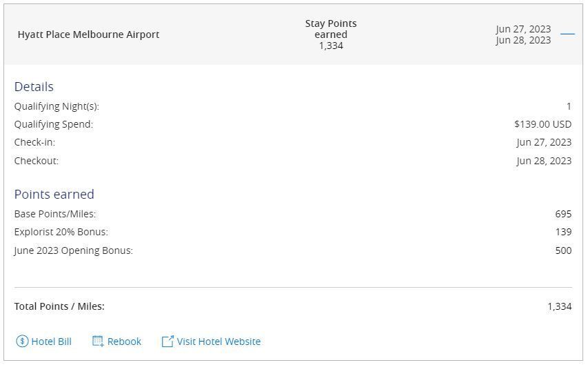Open the Visit Hotel Website link
The width and height of the screenshot is (588, 365).
pos(219,342)
